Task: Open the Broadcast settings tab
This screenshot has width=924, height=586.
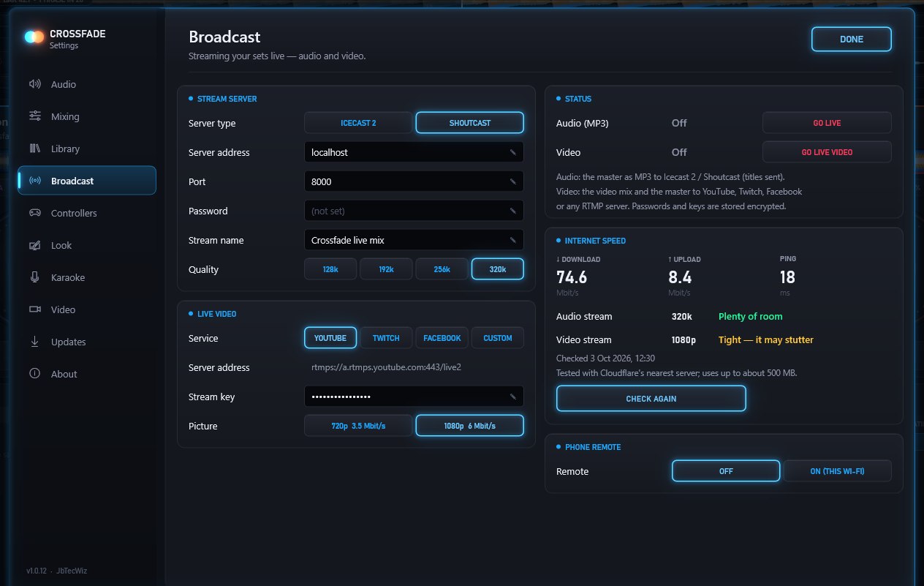Action: [87, 181]
